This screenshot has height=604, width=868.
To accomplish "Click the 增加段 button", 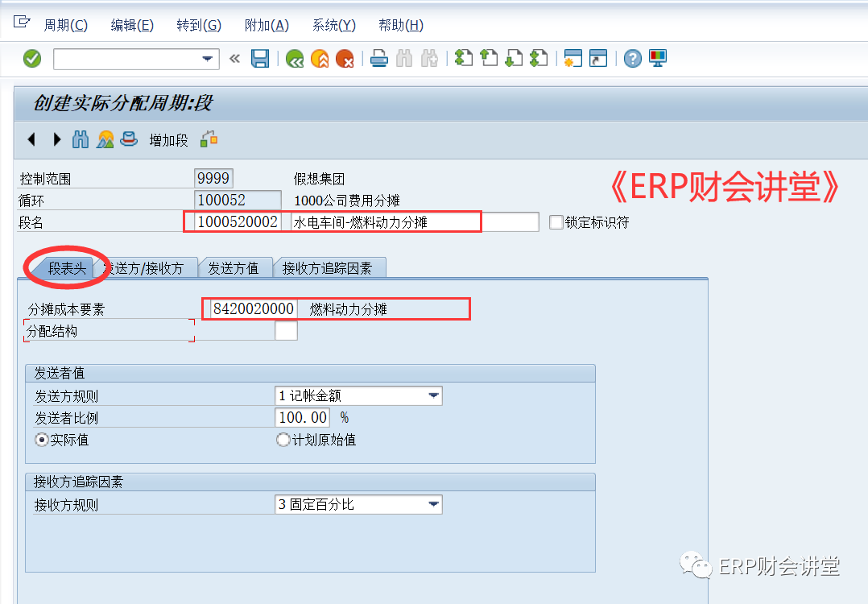I will (x=169, y=141).
